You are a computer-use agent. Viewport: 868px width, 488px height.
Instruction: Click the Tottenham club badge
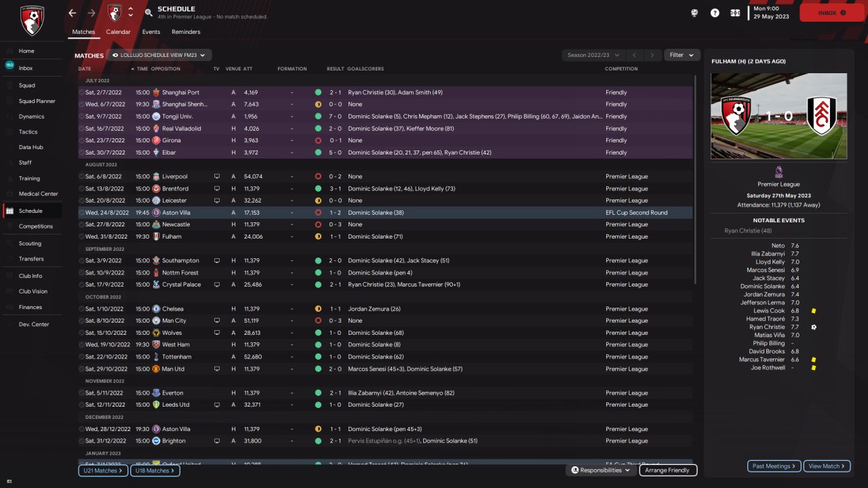click(157, 357)
